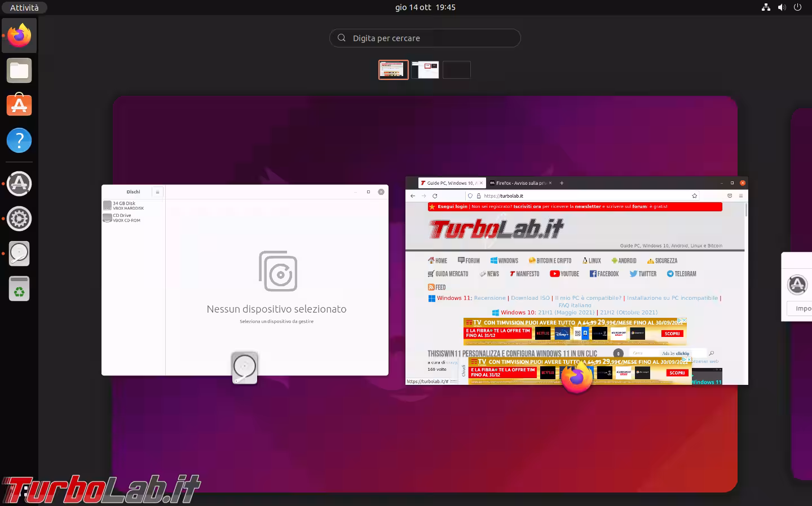Launch the Files manager dock icon
The height and width of the screenshot is (506, 812).
19,71
